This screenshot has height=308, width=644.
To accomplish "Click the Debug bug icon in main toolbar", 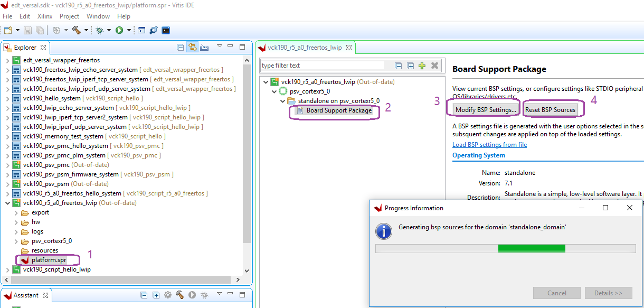I will [99, 31].
